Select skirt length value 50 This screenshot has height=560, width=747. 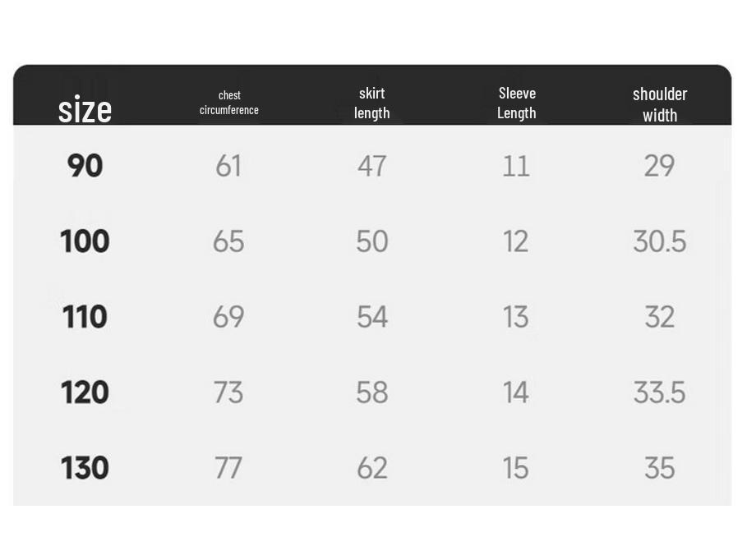[x=372, y=241]
